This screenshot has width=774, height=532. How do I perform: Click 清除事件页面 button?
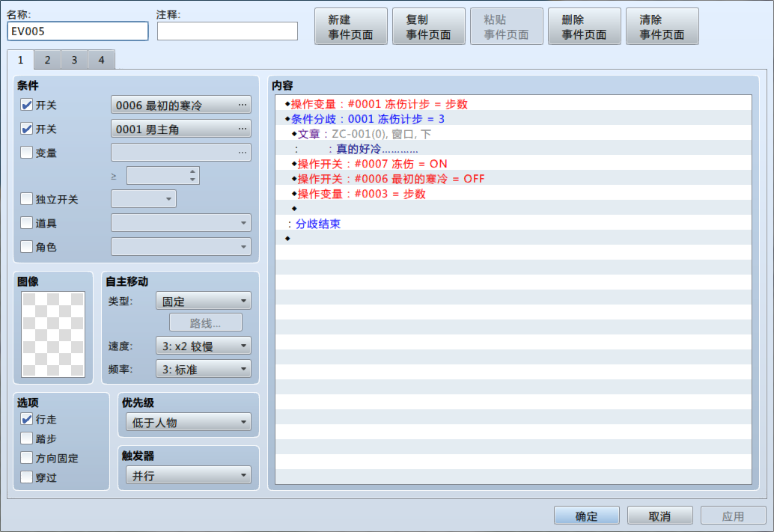(662, 27)
